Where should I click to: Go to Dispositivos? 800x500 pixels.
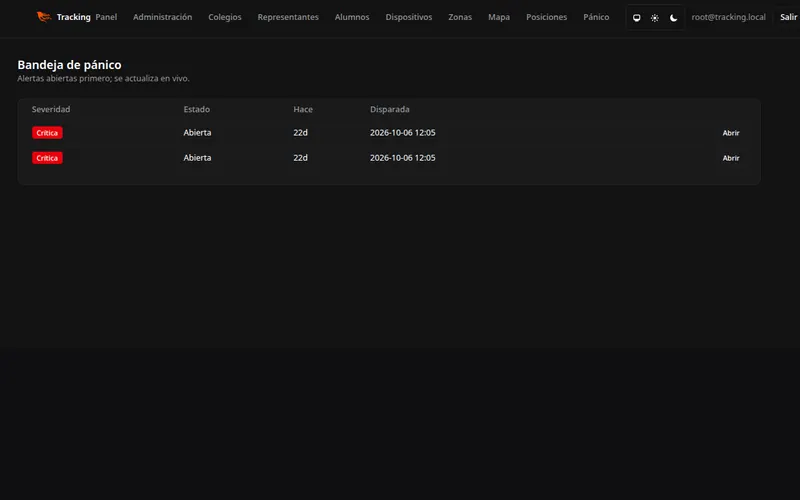[x=409, y=17]
